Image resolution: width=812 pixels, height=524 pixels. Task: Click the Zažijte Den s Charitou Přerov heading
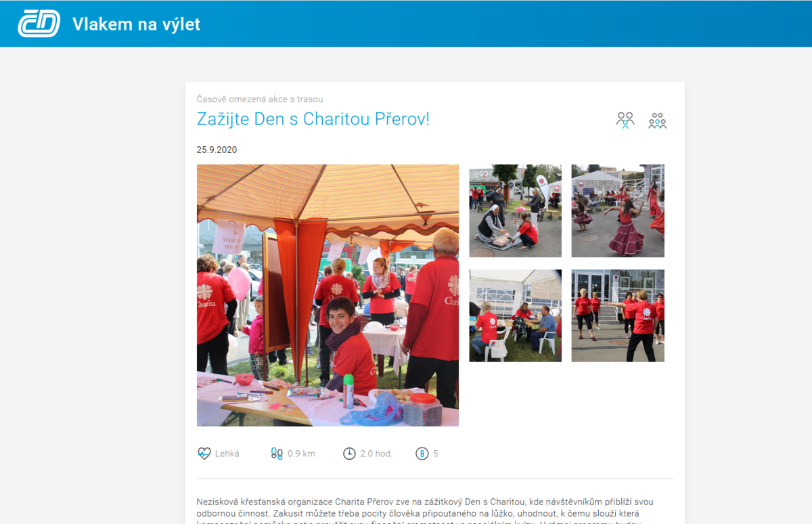(313, 119)
